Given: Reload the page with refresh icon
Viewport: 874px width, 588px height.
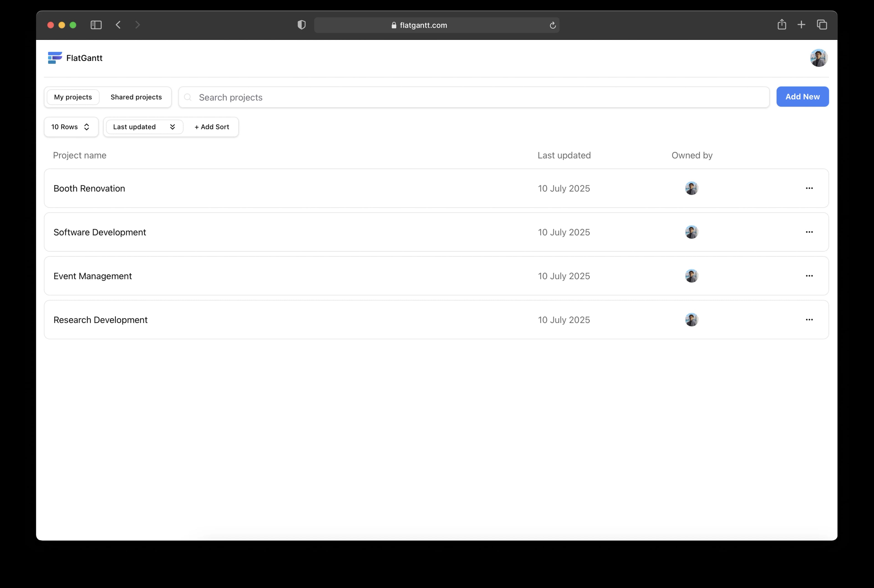Looking at the screenshot, I should pyautogui.click(x=552, y=25).
